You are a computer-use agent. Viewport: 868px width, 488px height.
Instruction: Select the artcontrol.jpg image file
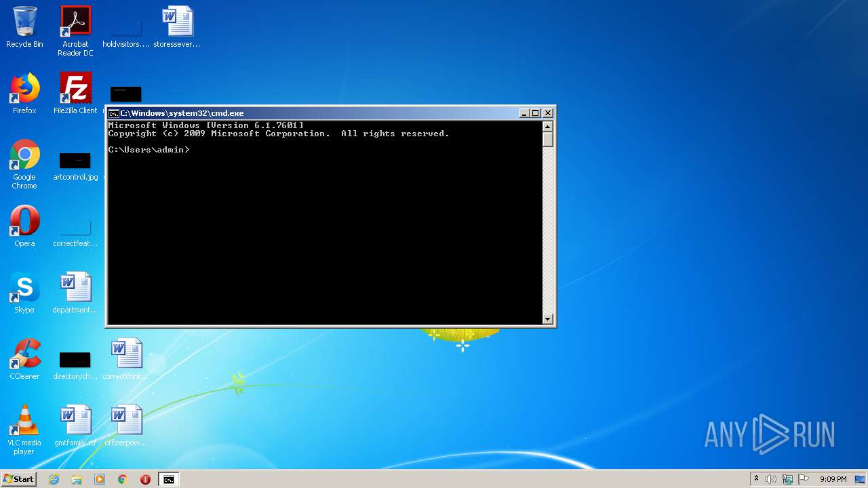(x=75, y=166)
